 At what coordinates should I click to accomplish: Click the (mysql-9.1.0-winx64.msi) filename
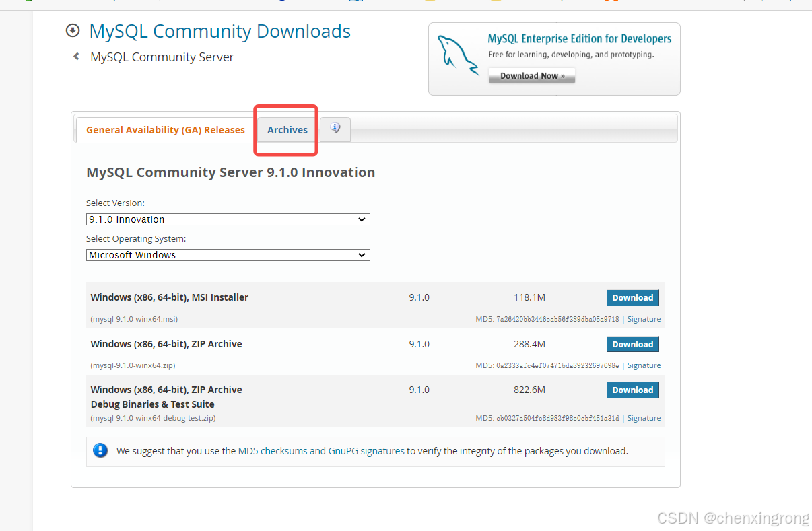tap(134, 319)
